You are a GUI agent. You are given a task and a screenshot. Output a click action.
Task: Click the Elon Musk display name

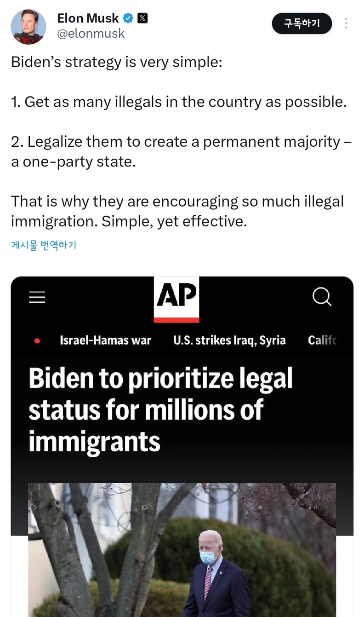pos(88,18)
